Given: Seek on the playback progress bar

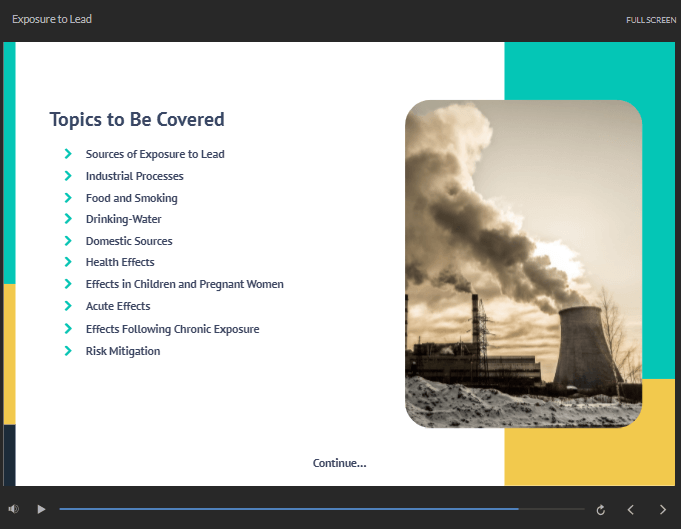Looking at the screenshot, I should pyautogui.click(x=322, y=509).
